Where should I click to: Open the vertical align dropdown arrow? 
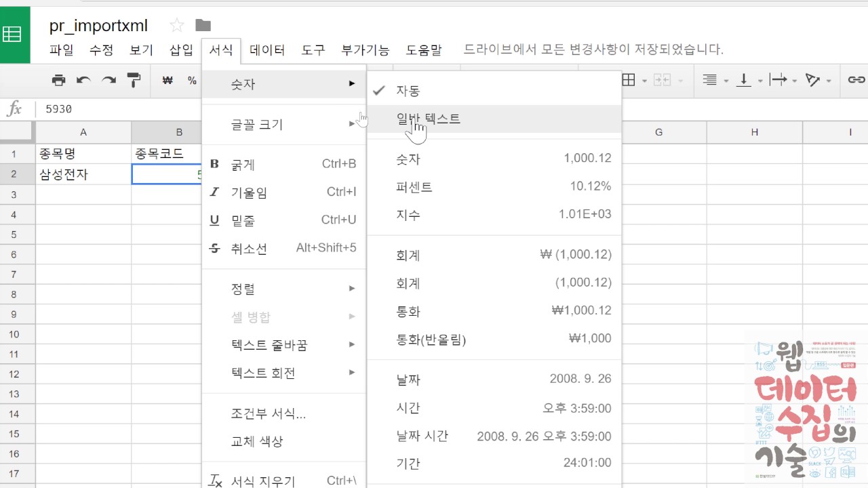760,81
